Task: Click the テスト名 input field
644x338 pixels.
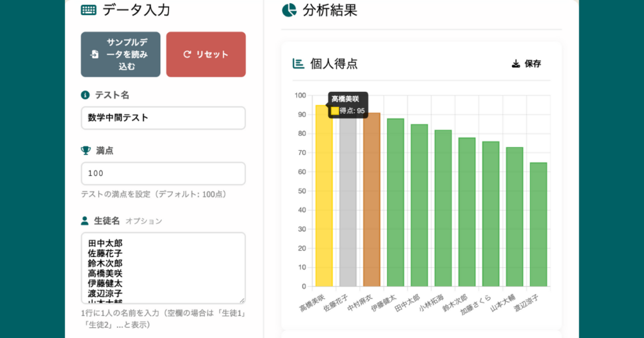Action: 163,118
